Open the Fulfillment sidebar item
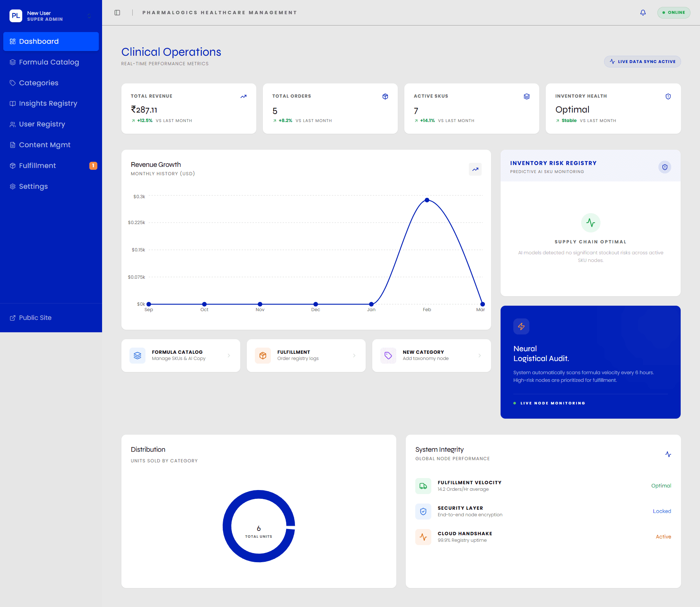The height and width of the screenshot is (607, 700). click(51, 166)
